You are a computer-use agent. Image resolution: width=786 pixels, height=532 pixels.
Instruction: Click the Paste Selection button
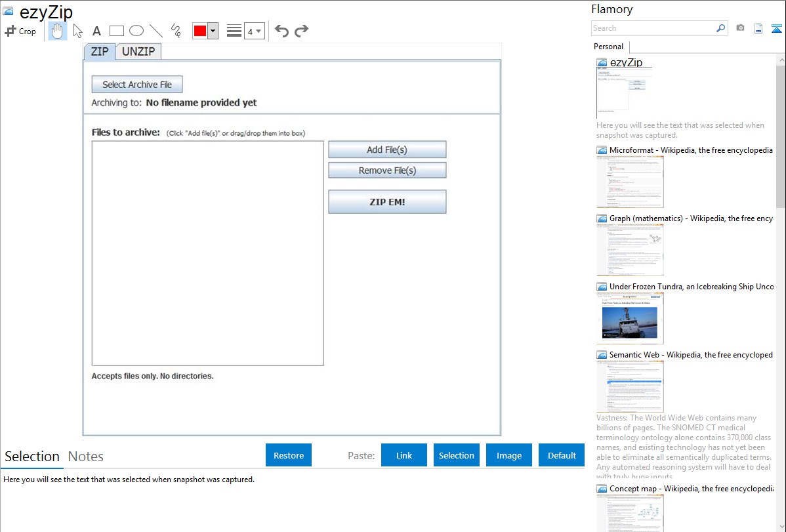point(456,455)
